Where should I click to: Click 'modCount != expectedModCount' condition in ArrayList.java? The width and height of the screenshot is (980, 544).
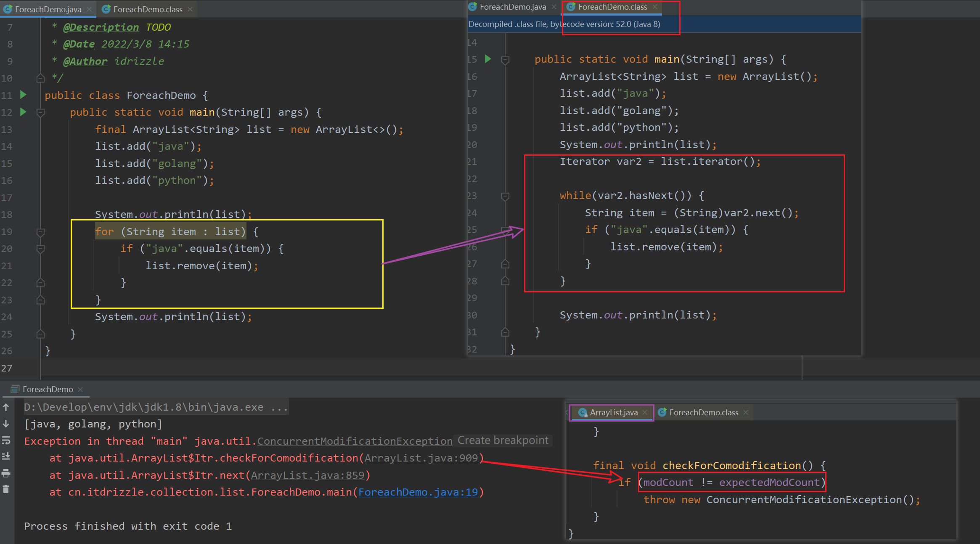731,483
